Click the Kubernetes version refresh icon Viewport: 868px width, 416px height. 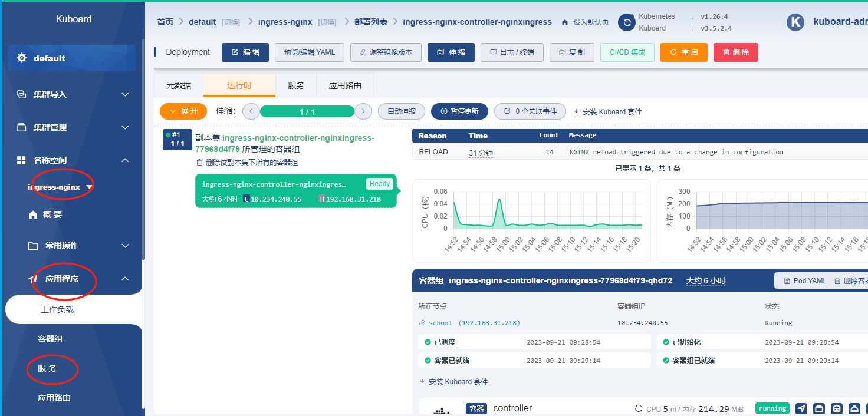click(626, 22)
